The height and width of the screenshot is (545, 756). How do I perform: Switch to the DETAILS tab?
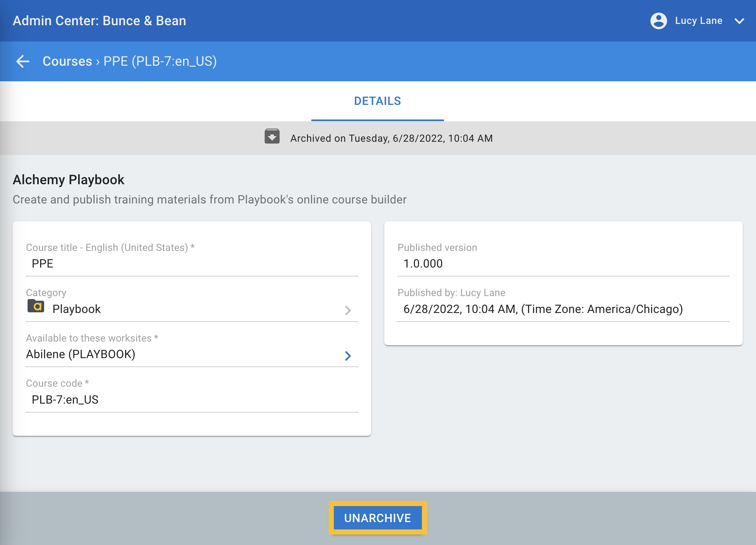point(377,101)
